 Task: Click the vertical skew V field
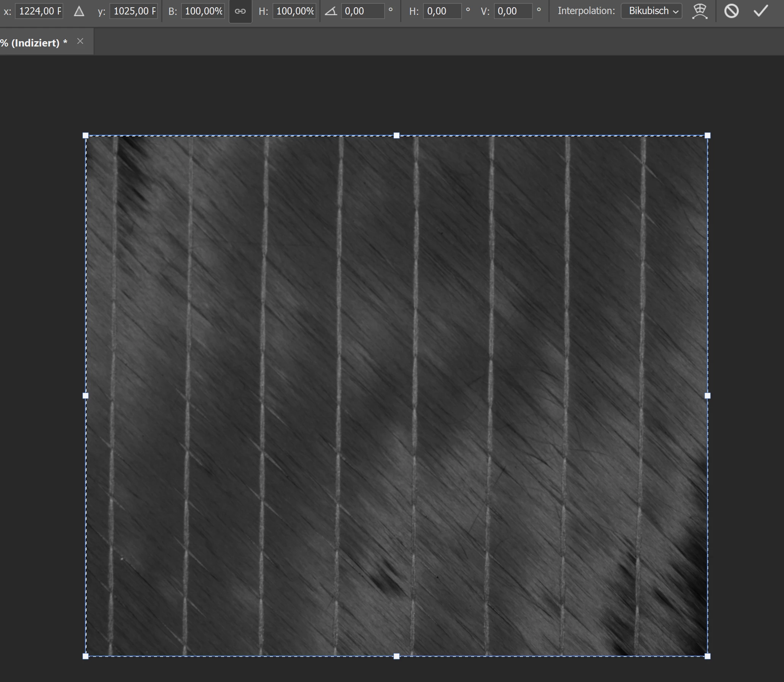pos(513,11)
